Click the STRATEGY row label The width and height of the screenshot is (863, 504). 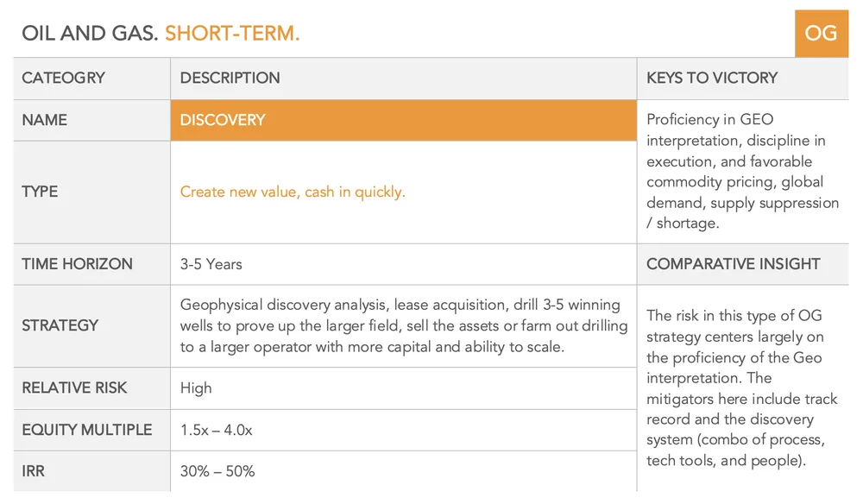(x=60, y=325)
